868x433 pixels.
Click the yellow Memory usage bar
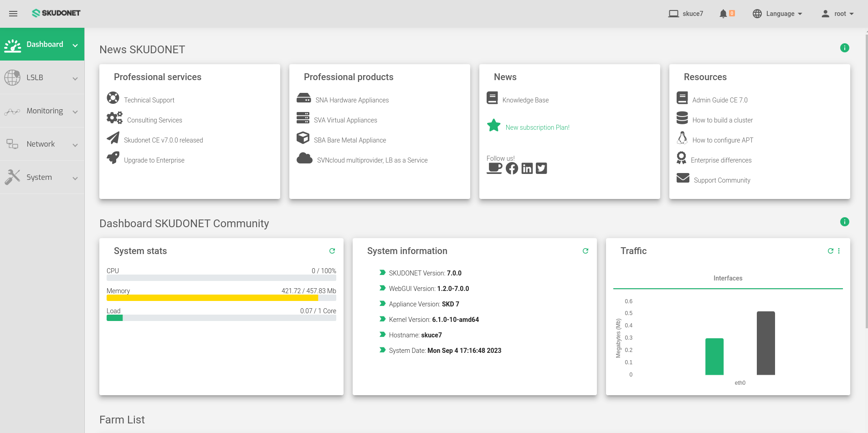coord(212,298)
